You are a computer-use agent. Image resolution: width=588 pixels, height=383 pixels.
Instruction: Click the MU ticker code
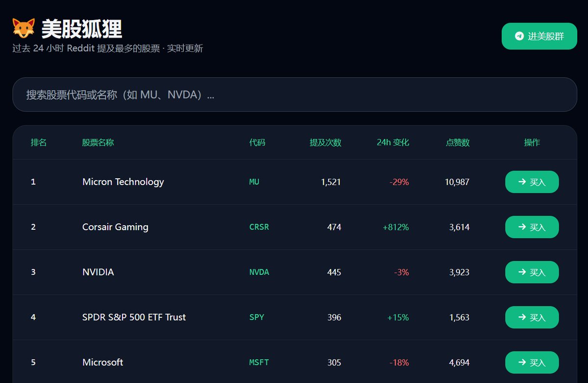click(254, 182)
